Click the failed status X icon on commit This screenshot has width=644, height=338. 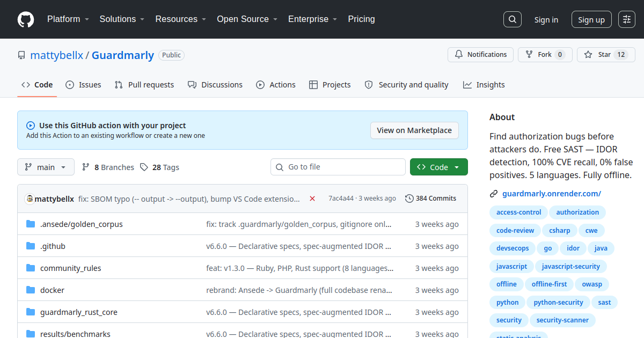pos(312,199)
